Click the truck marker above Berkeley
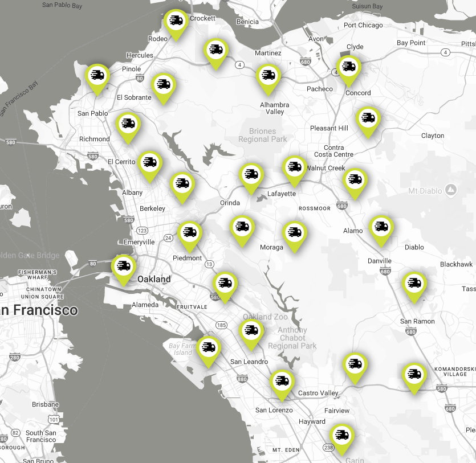Screen dimensions: 476x463 (182, 185)
